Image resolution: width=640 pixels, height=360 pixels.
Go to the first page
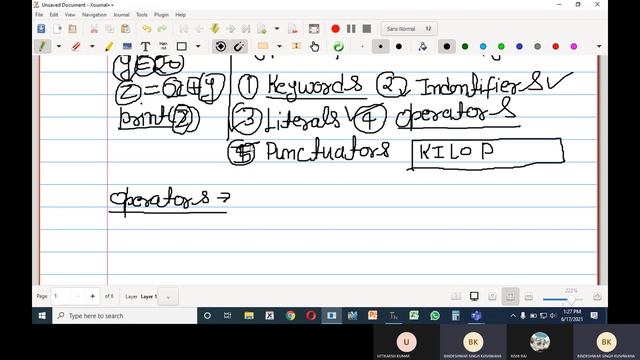pos(184,29)
